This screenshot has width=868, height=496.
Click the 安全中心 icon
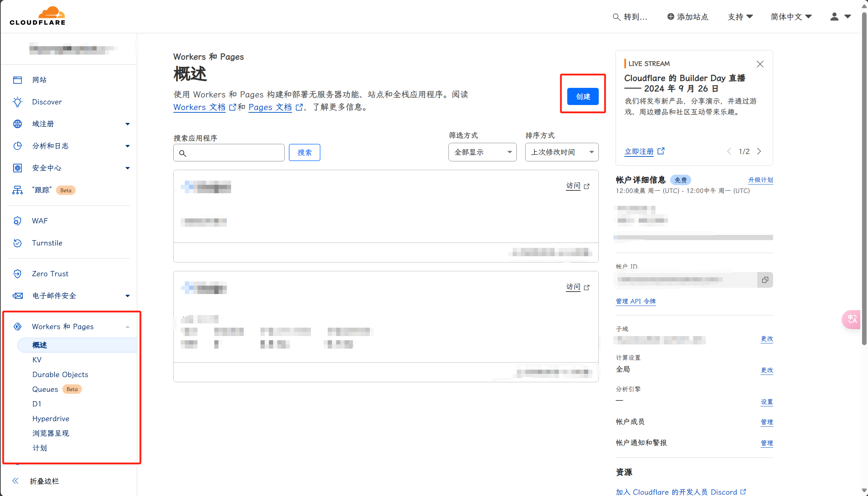(x=18, y=168)
